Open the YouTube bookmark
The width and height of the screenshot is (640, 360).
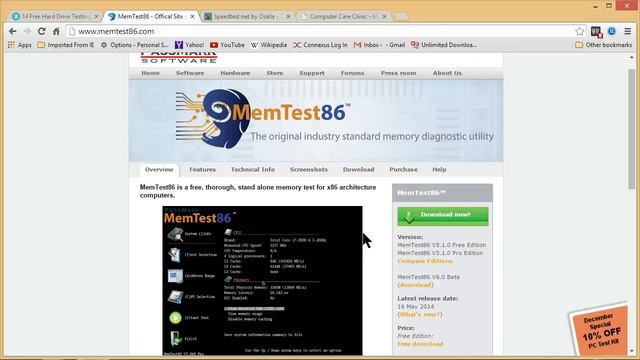227,45
